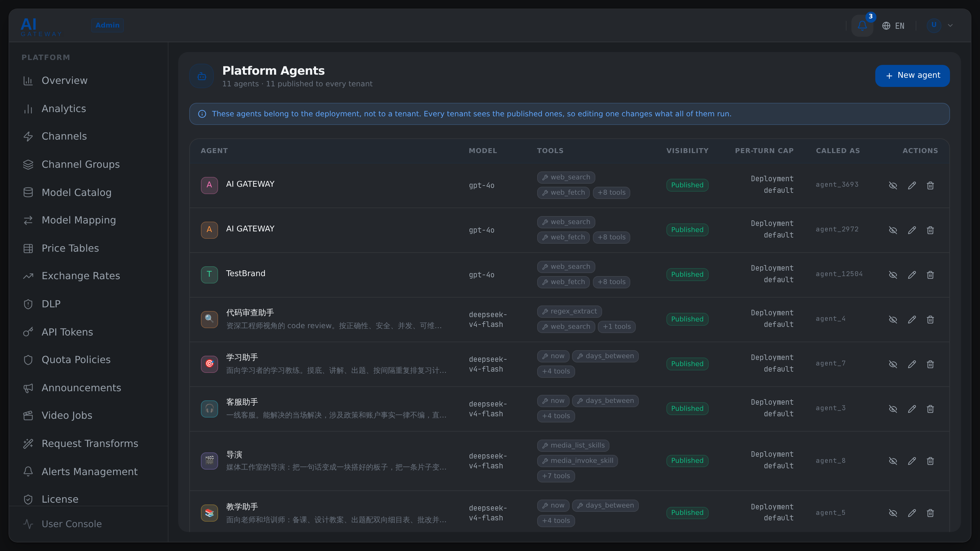Switch to User Console
Screen dimensions: 980x551
(x=88, y=524)
